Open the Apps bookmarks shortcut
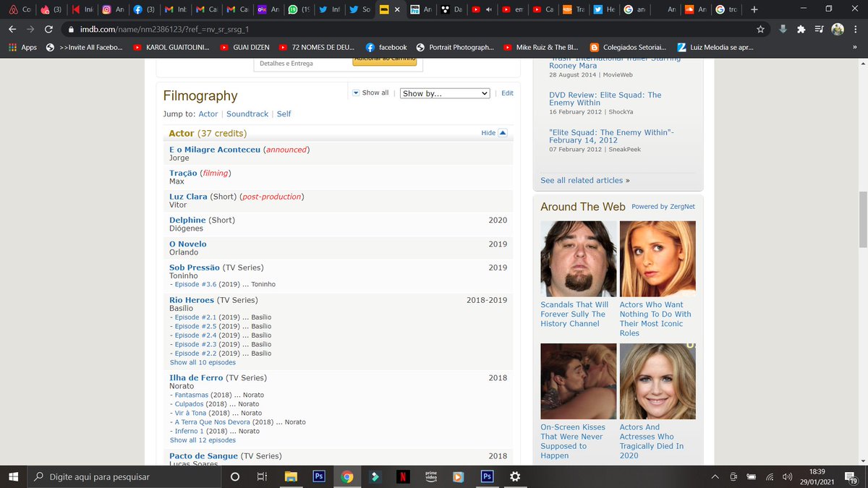The image size is (868, 488). click(23, 47)
